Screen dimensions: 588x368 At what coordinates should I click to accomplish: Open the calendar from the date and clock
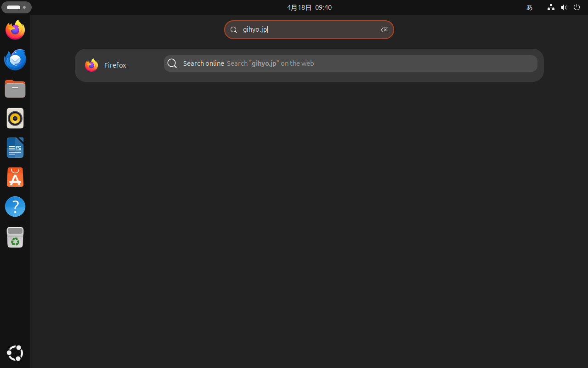point(309,7)
